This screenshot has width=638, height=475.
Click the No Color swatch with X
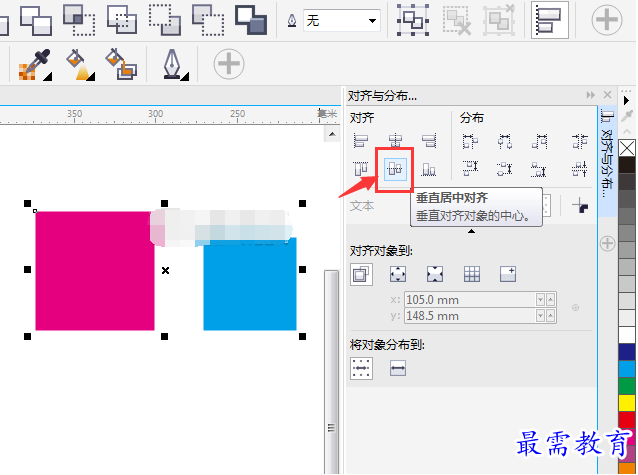627,148
